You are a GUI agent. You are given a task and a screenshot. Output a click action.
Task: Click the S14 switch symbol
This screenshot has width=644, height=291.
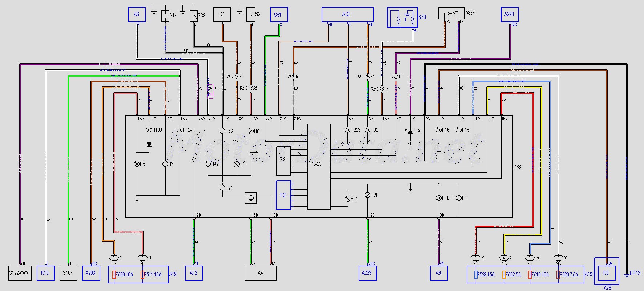coord(165,16)
